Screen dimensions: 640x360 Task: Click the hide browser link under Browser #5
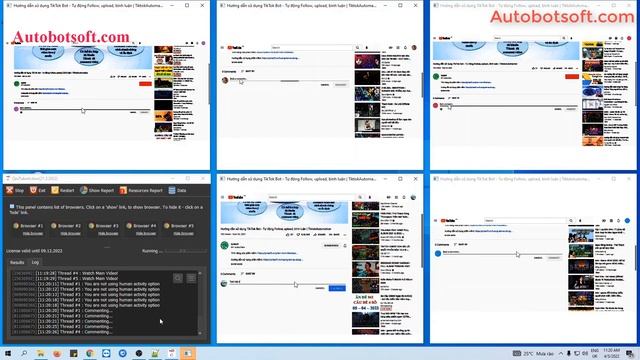[183, 234]
